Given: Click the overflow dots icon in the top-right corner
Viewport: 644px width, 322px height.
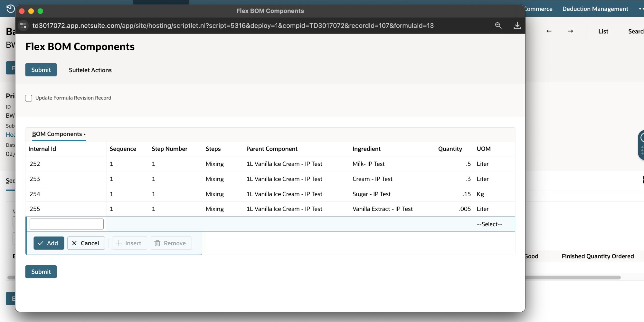Looking at the screenshot, I should point(641,9).
